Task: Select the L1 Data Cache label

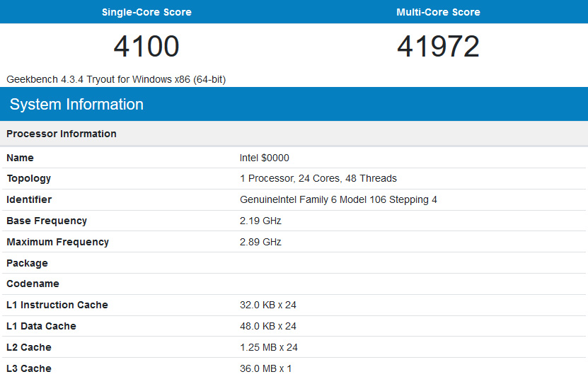Action: tap(41, 326)
